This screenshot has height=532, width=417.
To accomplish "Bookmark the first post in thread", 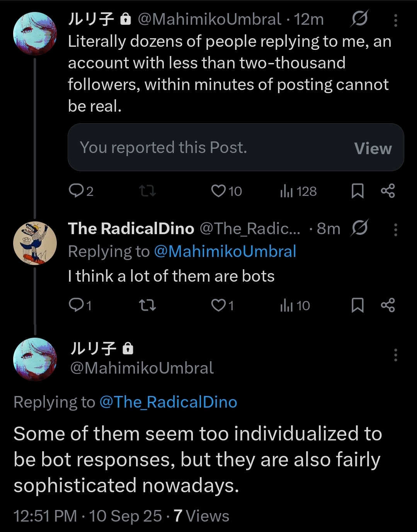I will tap(357, 191).
